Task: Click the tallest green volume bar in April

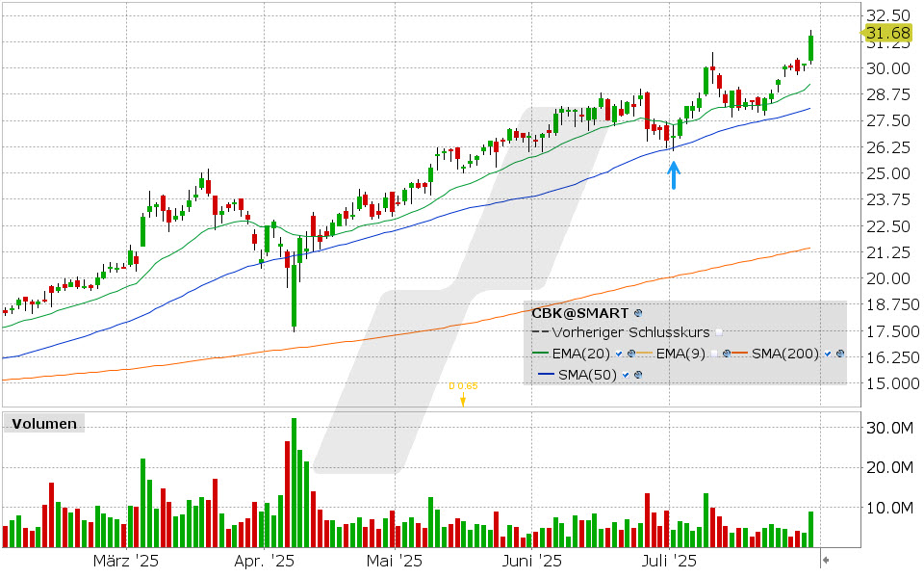Action: [294, 483]
